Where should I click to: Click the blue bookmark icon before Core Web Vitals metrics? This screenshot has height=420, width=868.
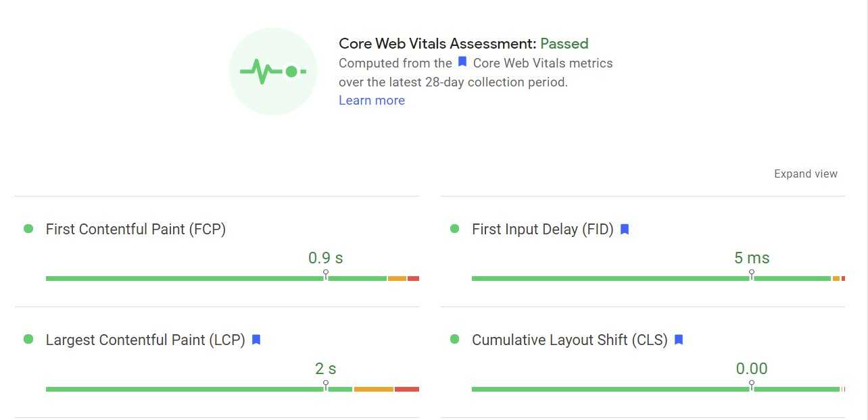tap(462, 62)
